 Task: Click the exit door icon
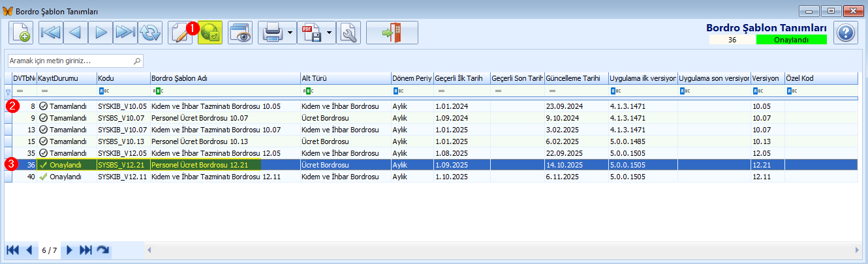pyautogui.click(x=392, y=33)
